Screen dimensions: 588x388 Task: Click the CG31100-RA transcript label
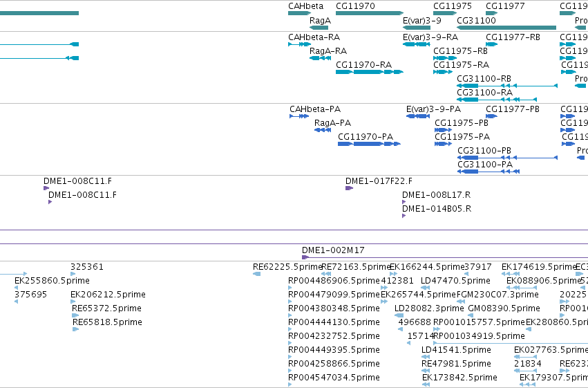484,93
